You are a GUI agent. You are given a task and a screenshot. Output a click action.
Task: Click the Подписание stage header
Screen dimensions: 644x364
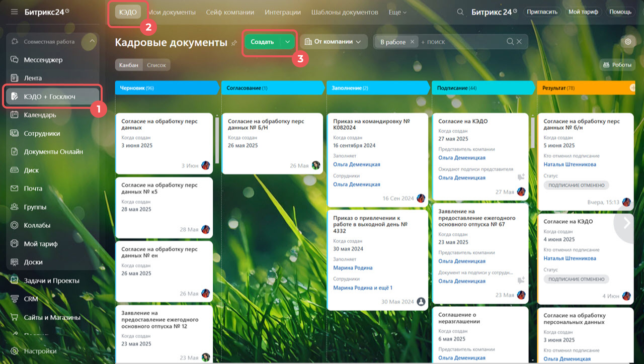tap(483, 87)
